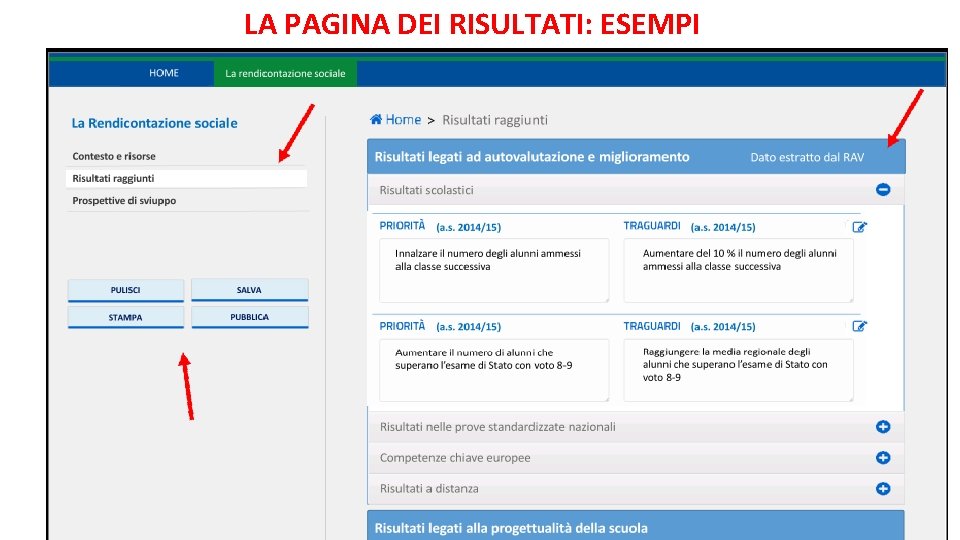The width and height of the screenshot is (960, 540).
Task: Click target field 'Raggiungere la media regionale'
Action: (x=738, y=370)
